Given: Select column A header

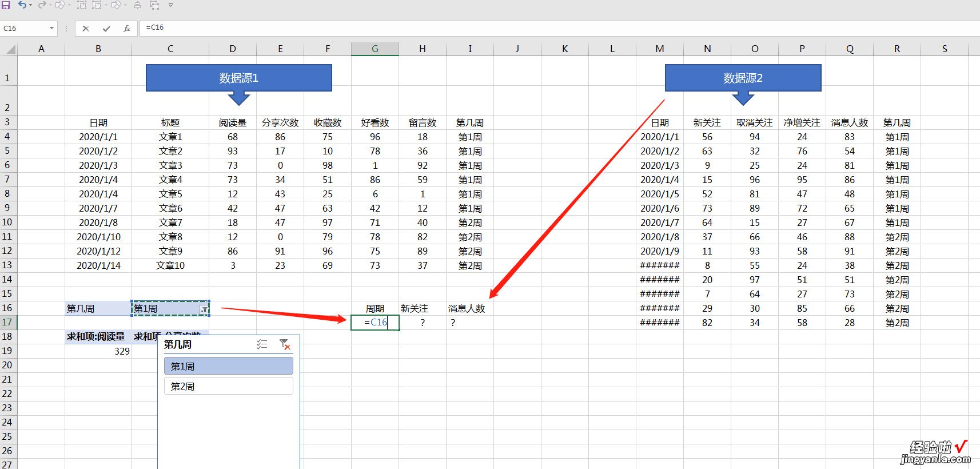Looking at the screenshot, I should (41, 49).
